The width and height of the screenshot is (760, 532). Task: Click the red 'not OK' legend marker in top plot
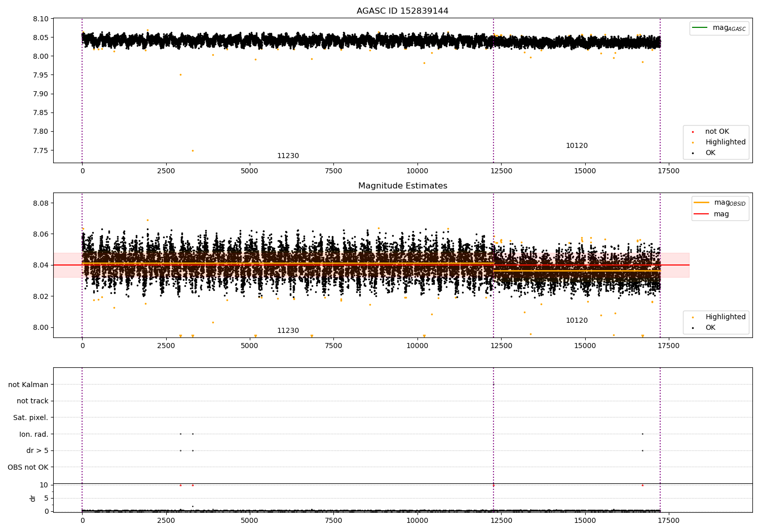(x=693, y=132)
